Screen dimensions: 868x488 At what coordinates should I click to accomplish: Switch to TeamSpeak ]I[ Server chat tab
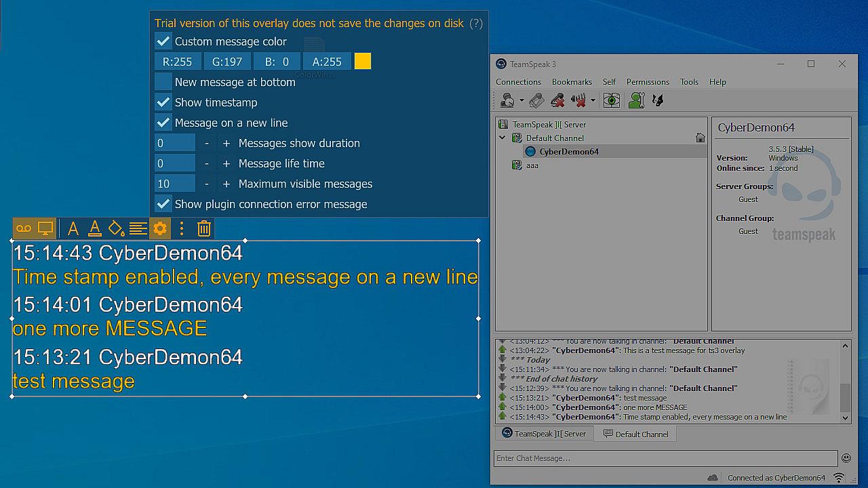(x=544, y=434)
